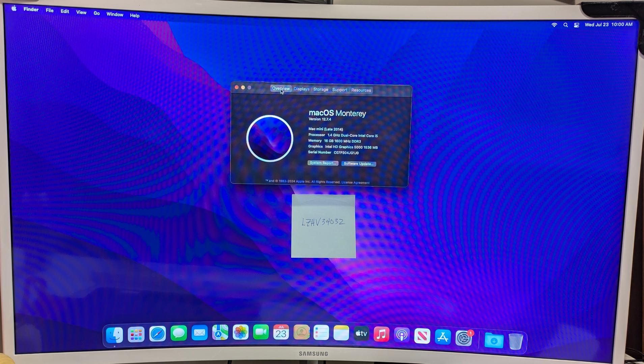This screenshot has width=644, height=364.
Task: Open the File menu
Action: (50, 10)
